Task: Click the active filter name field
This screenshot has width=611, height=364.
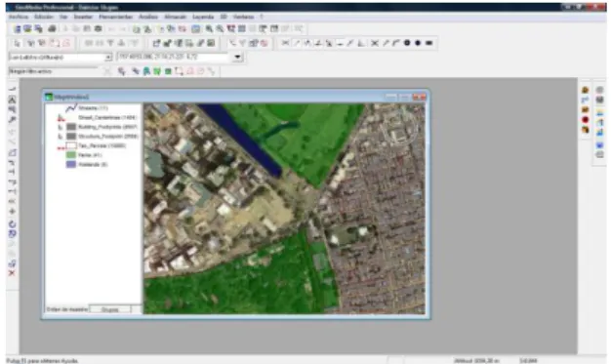Action: click(53, 71)
